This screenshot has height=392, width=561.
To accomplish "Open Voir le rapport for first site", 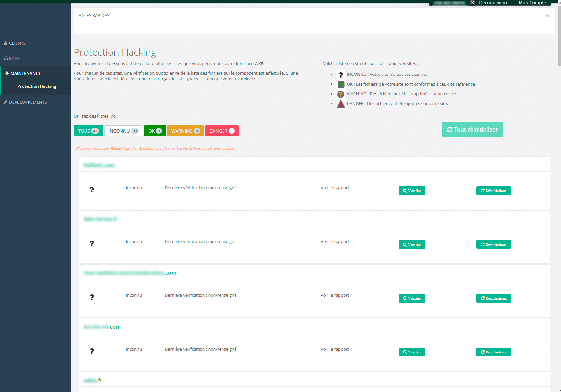I will [335, 188].
